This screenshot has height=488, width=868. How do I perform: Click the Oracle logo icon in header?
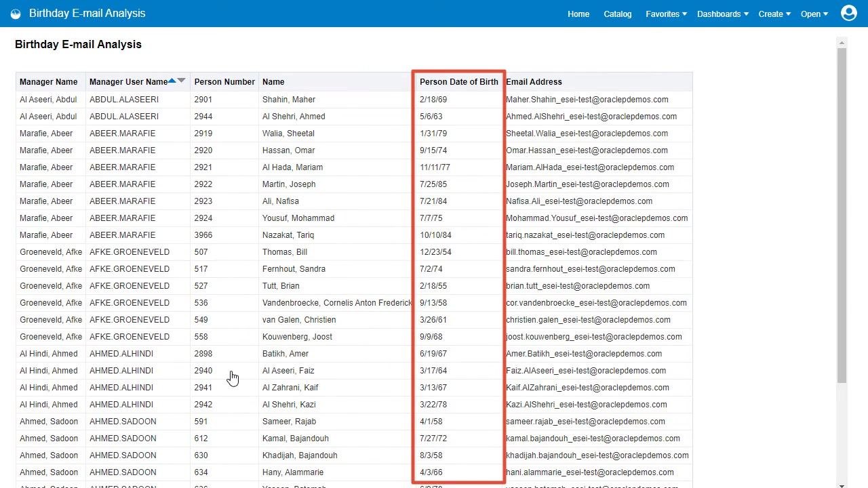click(x=16, y=14)
